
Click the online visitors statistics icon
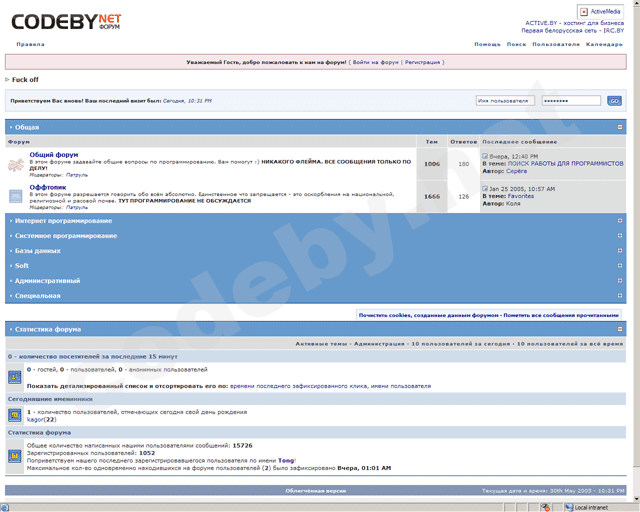(15, 377)
